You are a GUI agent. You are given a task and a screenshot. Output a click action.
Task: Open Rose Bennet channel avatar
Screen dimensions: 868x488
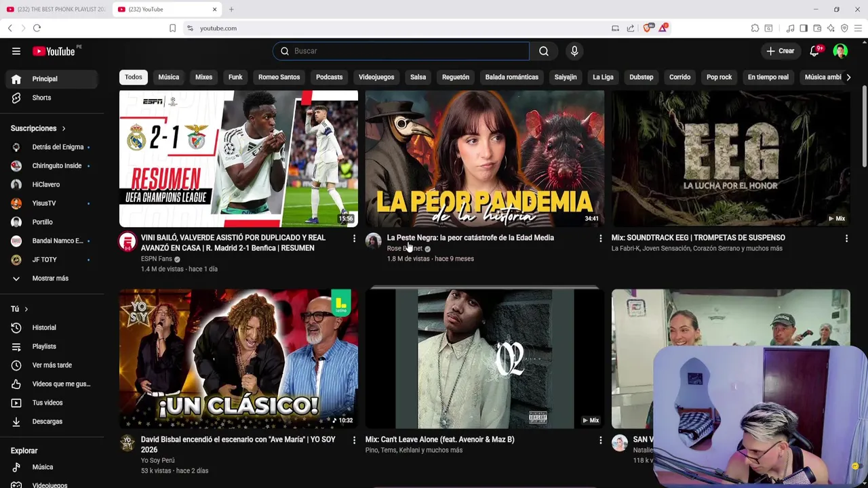(374, 241)
